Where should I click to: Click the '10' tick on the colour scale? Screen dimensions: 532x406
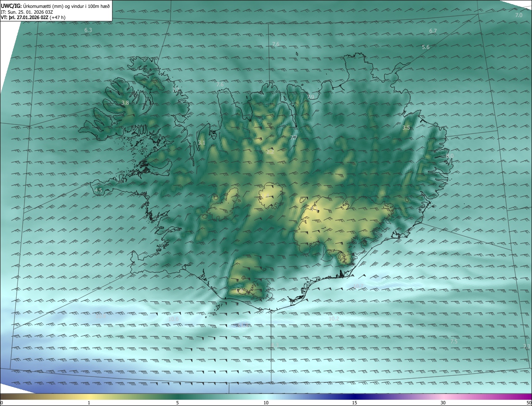pyautogui.click(x=266, y=403)
